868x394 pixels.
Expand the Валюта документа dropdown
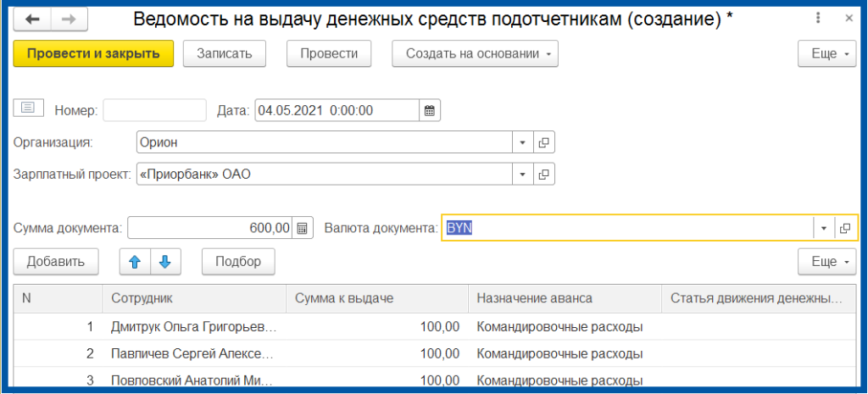pos(823,228)
